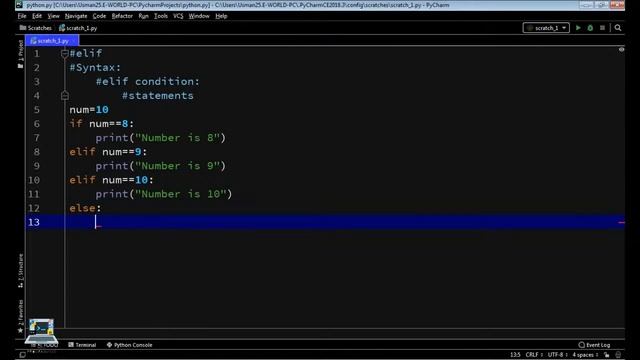The height and width of the screenshot is (360, 640).
Task: Click the 'elif num==10:' statement
Action: 111,180
